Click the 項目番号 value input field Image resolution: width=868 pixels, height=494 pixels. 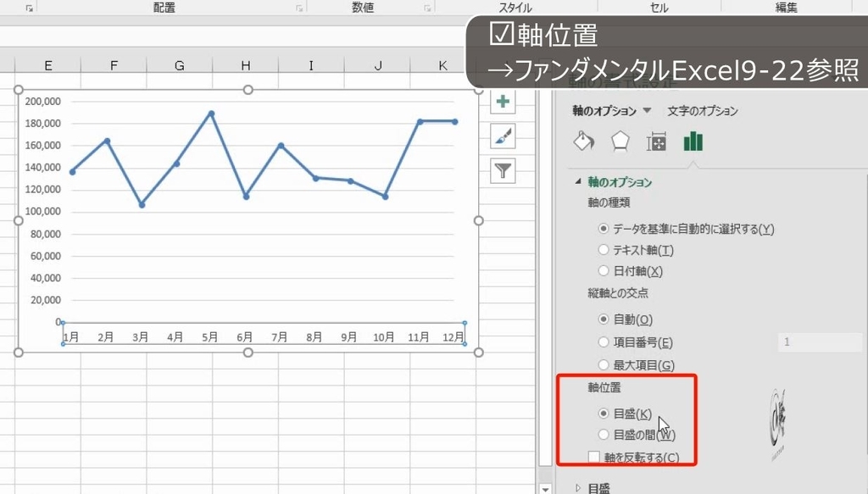click(818, 341)
